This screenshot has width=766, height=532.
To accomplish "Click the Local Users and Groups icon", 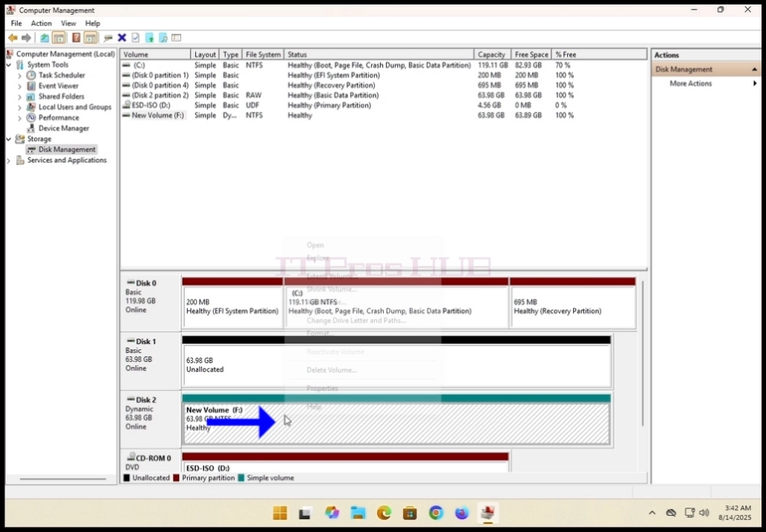I will pos(31,107).
